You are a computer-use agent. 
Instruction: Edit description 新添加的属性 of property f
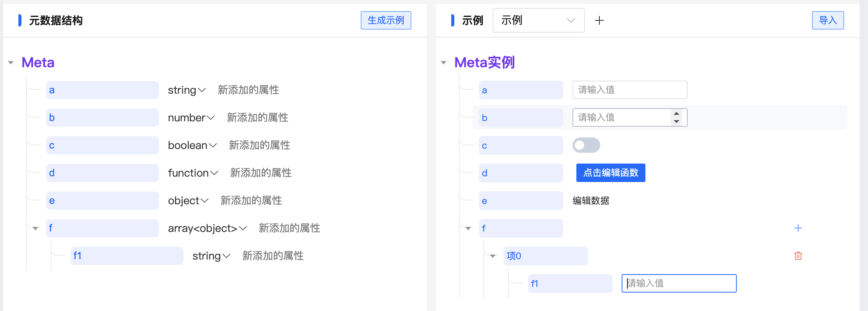289,228
